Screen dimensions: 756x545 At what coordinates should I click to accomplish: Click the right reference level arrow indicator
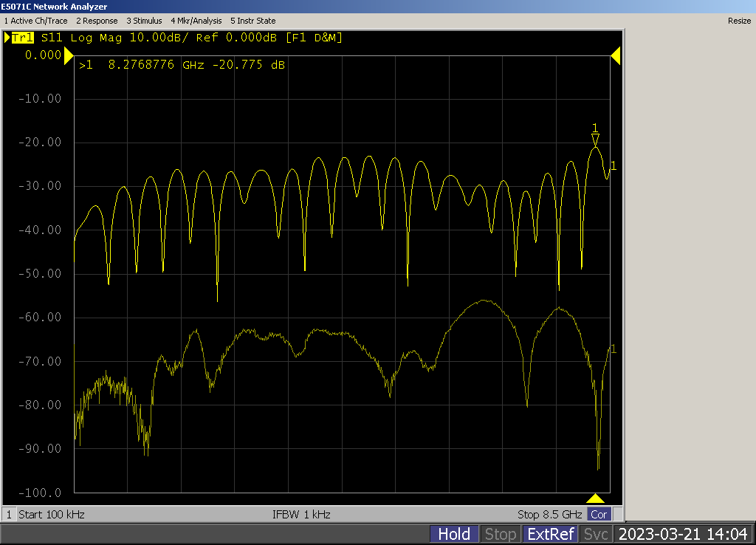coord(615,55)
